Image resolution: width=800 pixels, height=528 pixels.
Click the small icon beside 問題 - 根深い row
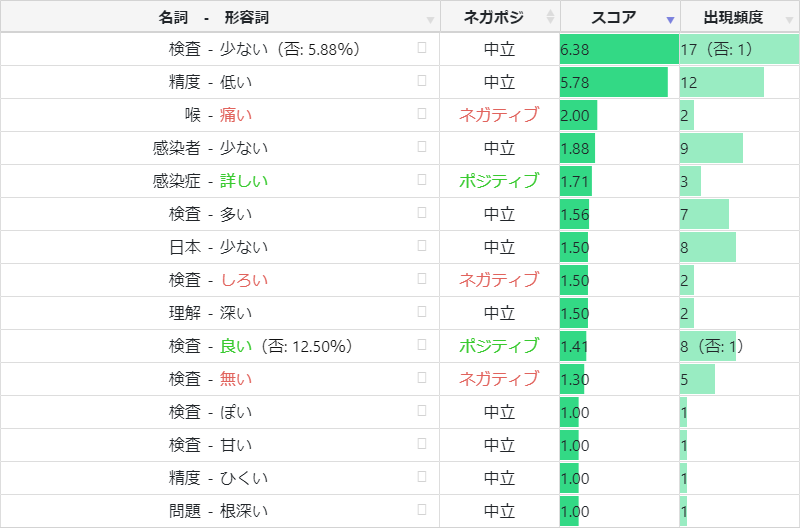(422, 510)
